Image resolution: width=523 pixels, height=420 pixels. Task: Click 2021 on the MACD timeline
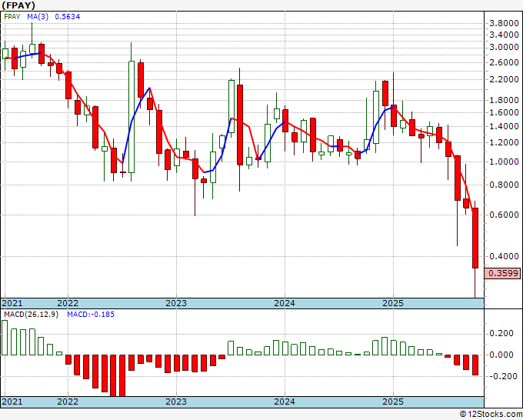(x=12, y=402)
